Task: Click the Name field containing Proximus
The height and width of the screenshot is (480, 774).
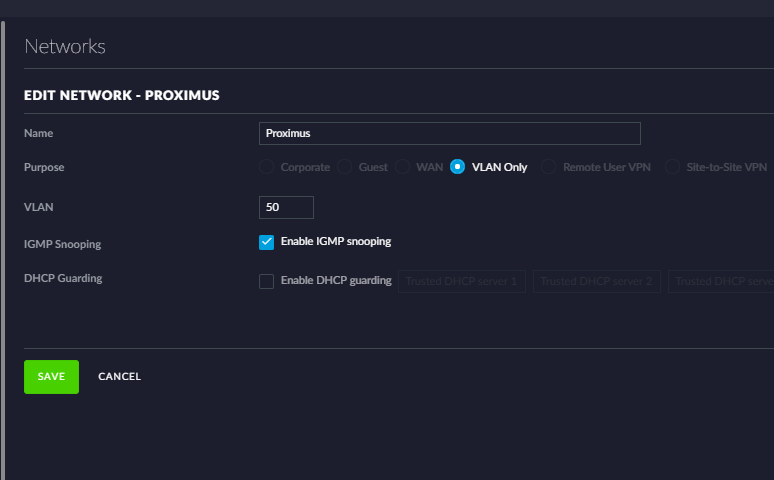Action: 449,133
